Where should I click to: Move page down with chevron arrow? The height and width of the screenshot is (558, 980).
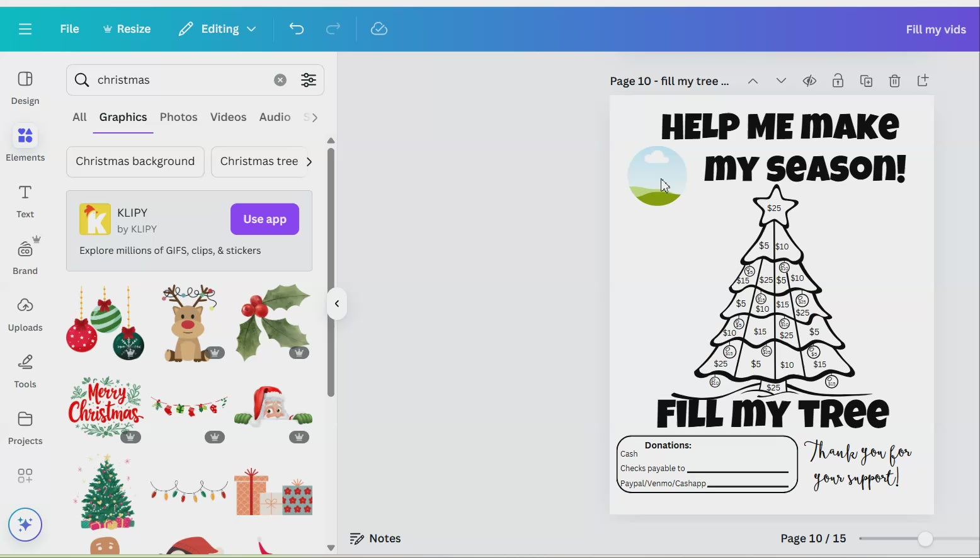click(781, 81)
